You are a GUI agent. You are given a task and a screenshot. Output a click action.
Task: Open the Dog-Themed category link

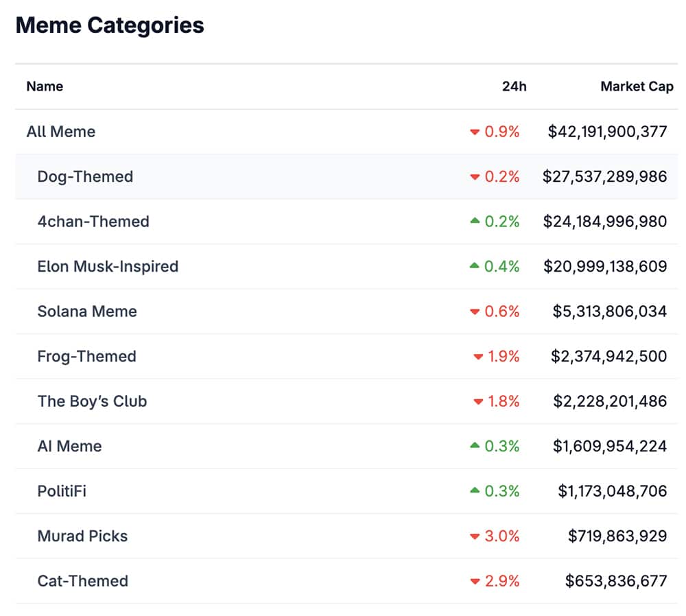[85, 176]
